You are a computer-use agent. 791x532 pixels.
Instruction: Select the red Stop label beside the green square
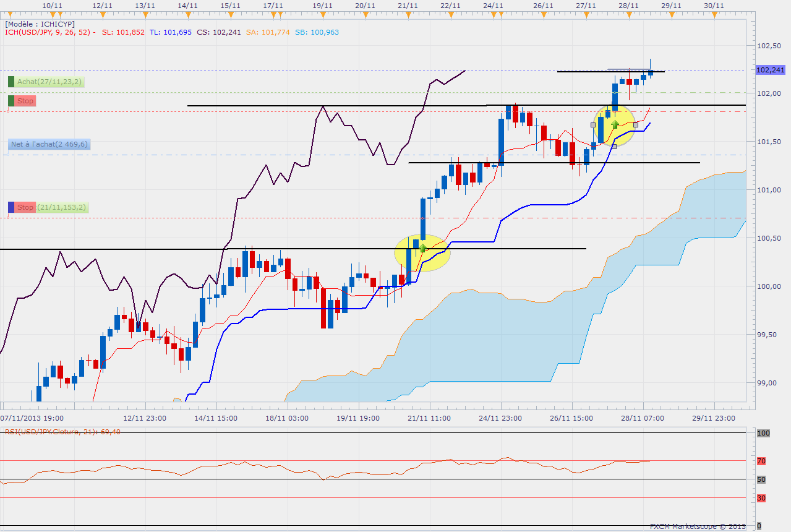point(25,101)
